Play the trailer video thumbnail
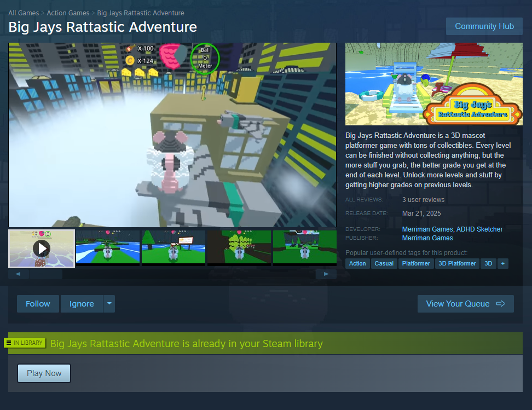Image resolution: width=532 pixels, height=410 pixels. 42,249
